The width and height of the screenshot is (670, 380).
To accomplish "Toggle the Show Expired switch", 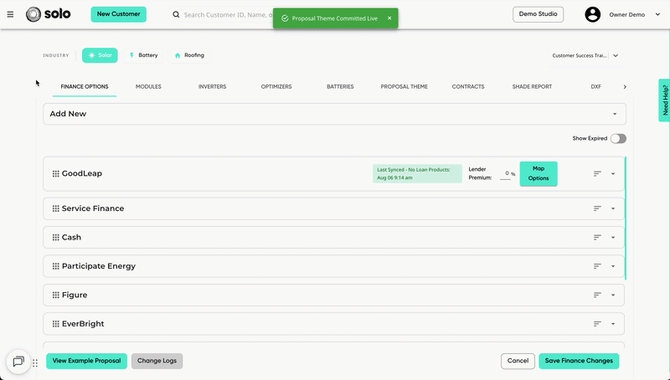I will click(x=618, y=138).
